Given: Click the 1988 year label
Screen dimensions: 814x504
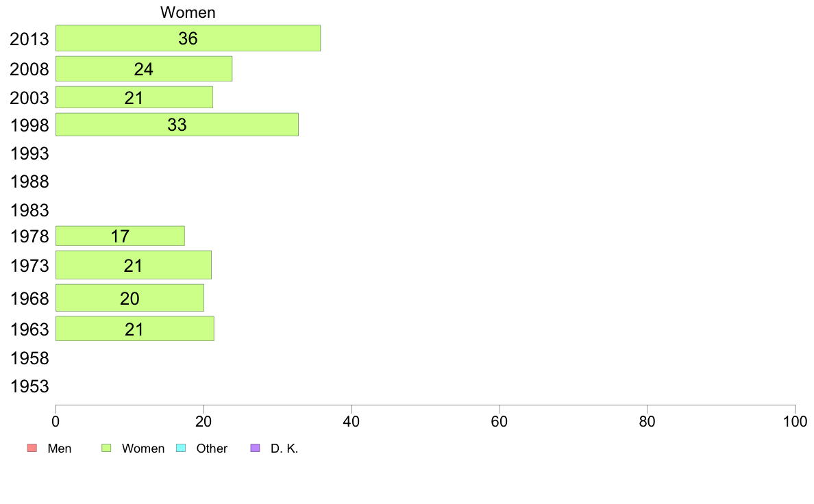Looking at the screenshot, I should (x=29, y=181).
